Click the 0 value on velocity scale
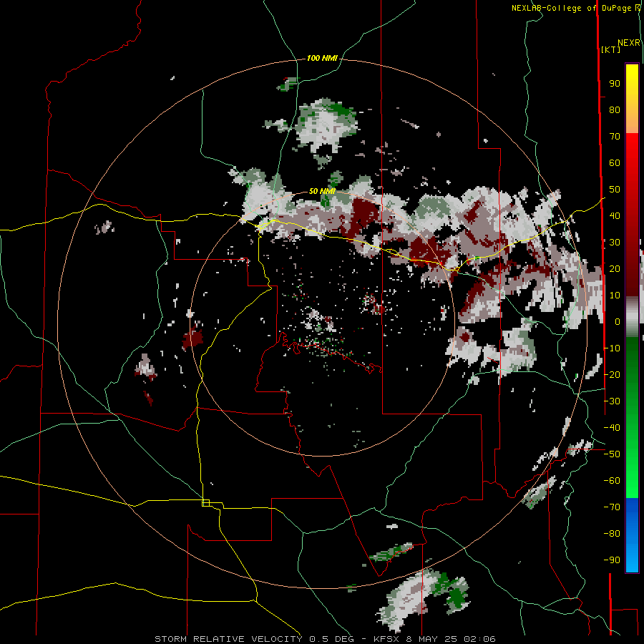Screen dimensions: 644x644 (618, 321)
